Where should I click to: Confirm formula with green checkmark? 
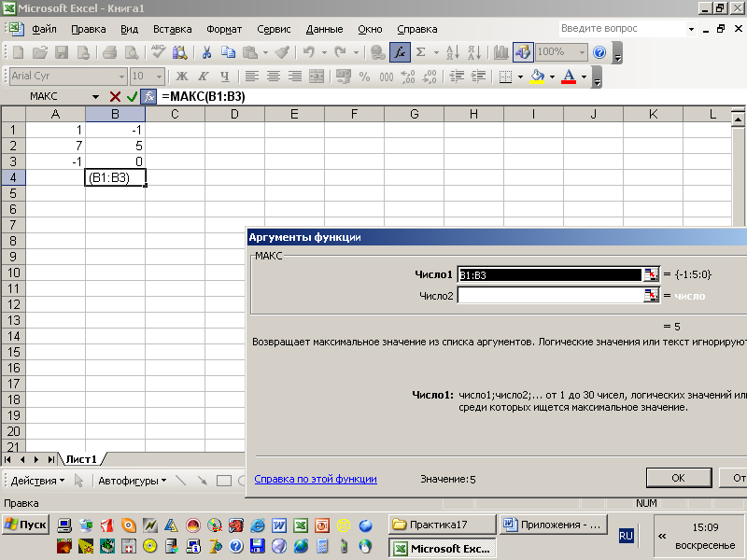pyautogui.click(x=132, y=97)
